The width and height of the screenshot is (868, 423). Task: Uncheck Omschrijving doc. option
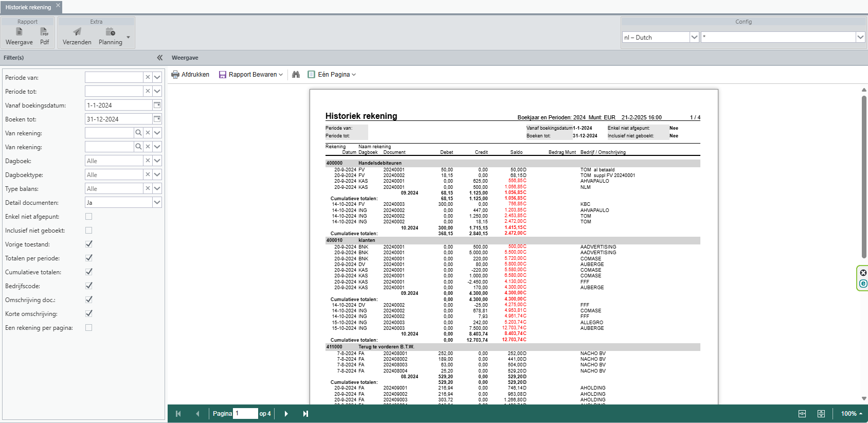tap(89, 299)
